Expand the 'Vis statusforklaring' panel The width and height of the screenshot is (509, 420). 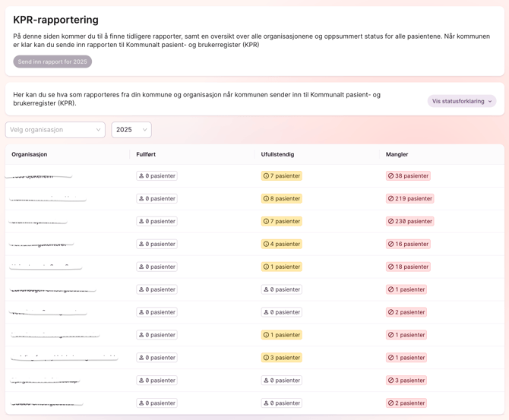pyautogui.click(x=461, y=101)
